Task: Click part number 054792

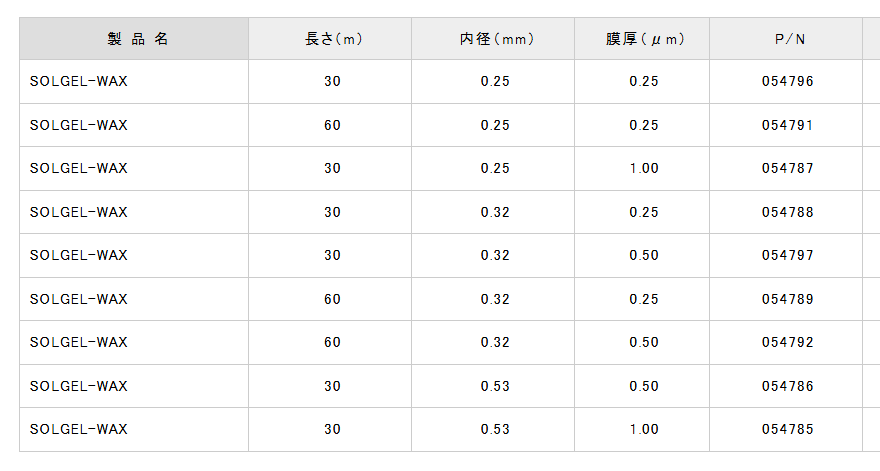Action: point(788,342)
